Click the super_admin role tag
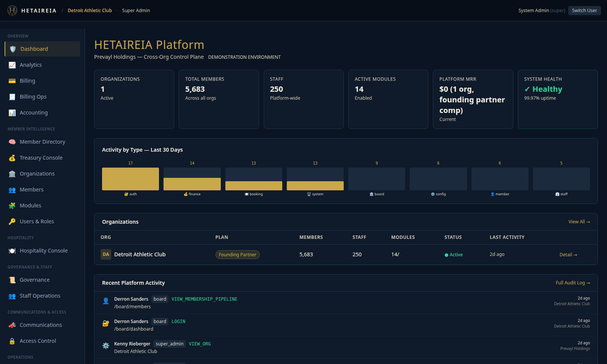The height and width of the screenshot is (364, 607). tap(170, 344)
